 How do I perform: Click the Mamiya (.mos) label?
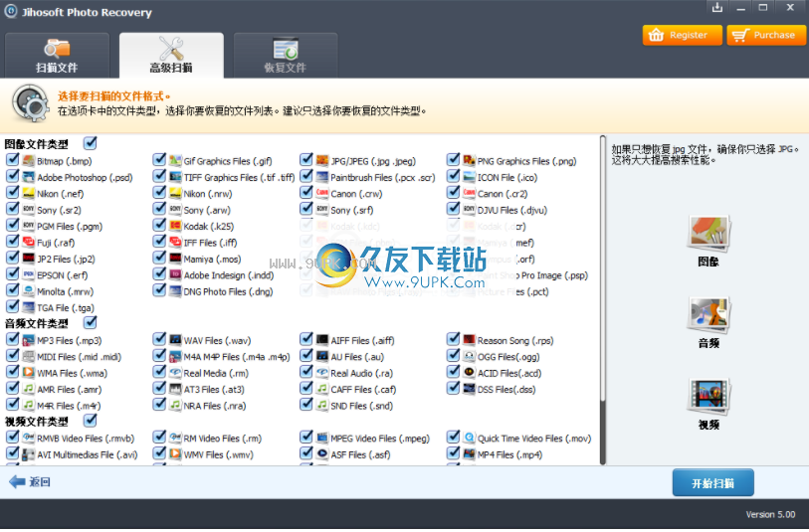[213, 260]
